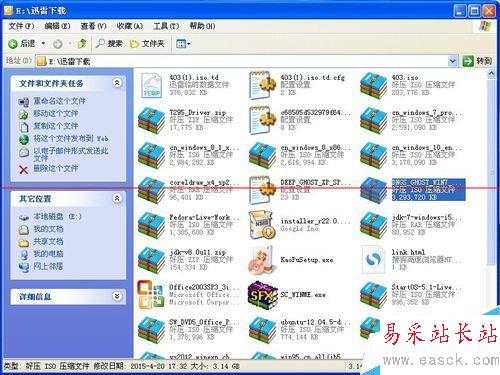Click Delete this file link
The image size is (500, 375).
point(55,168)
